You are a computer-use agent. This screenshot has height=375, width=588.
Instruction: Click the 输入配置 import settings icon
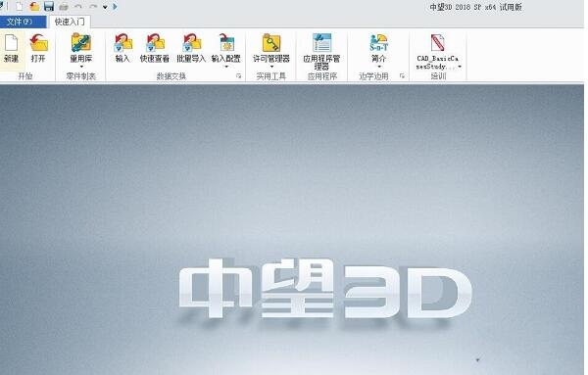pyautogui.click(x=226, y=43)
